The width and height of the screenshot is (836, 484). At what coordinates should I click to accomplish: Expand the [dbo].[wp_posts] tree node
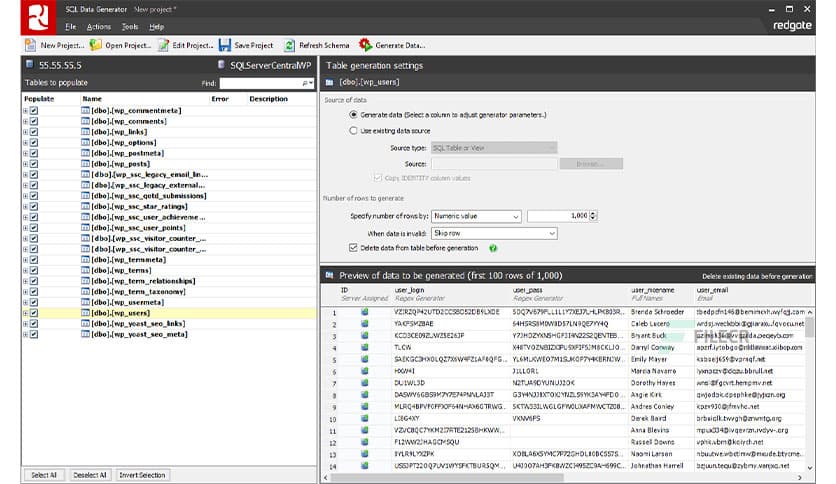(25, 164)
